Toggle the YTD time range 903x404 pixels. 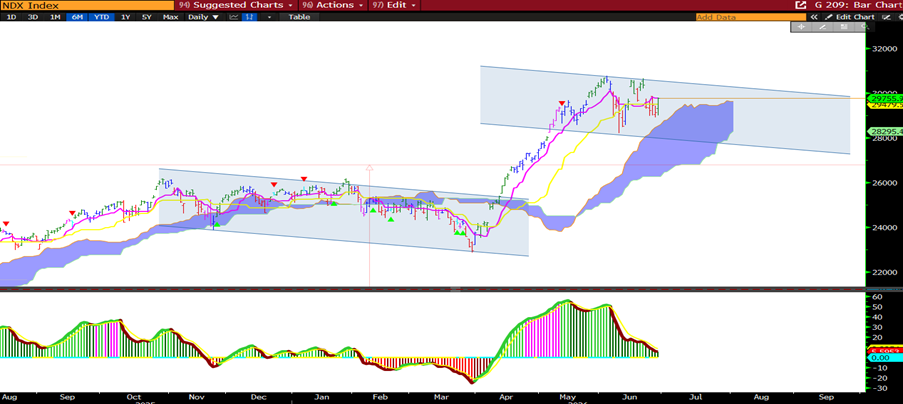click(101, 17)
